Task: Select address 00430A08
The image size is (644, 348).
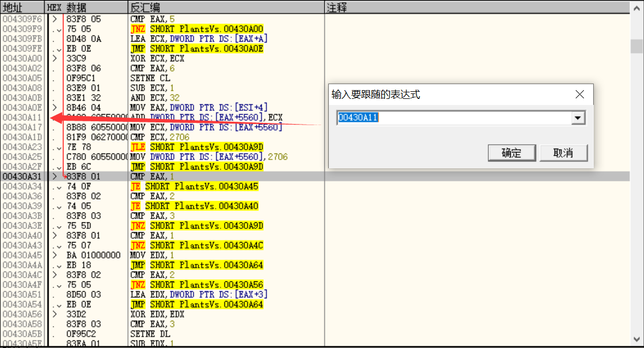Action: point(22,88)
